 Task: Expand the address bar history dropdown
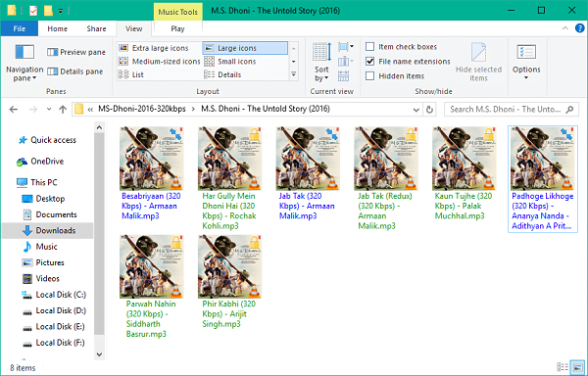pos(416,110)
